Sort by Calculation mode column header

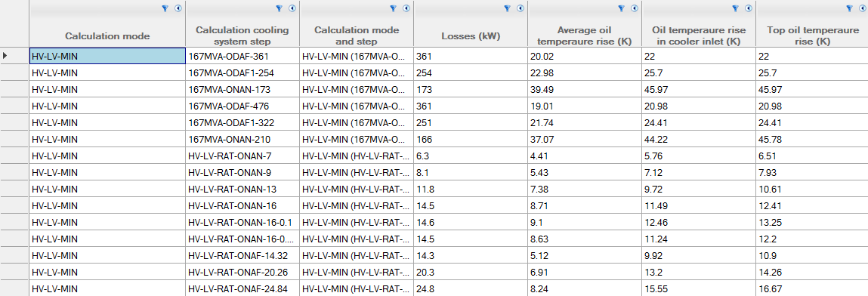[107, 36]
